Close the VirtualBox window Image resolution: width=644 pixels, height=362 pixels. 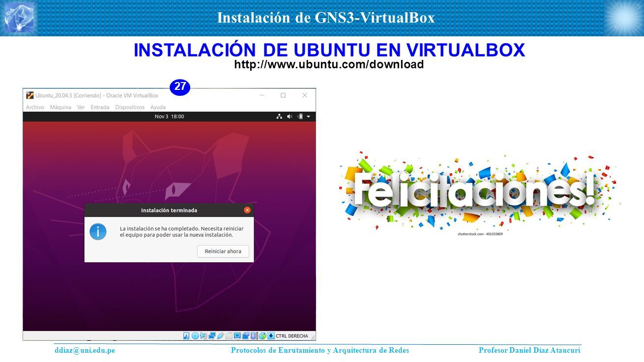305,95
